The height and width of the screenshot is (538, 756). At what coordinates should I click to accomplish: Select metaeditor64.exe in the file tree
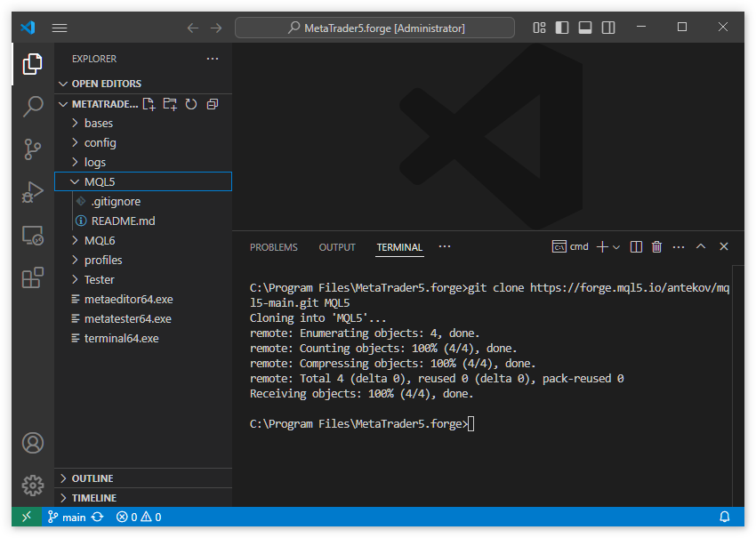(143, 300)
